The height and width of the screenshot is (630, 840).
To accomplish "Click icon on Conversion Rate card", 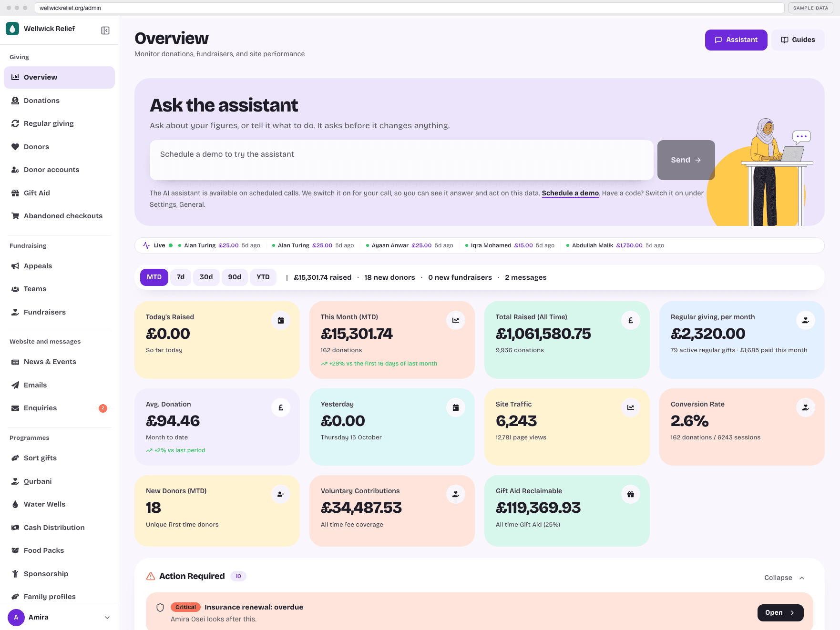I will click(806, 407).
